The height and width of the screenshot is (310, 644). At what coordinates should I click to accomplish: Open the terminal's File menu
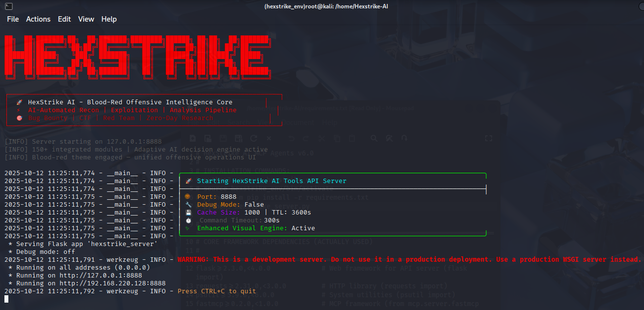point(12,19)
